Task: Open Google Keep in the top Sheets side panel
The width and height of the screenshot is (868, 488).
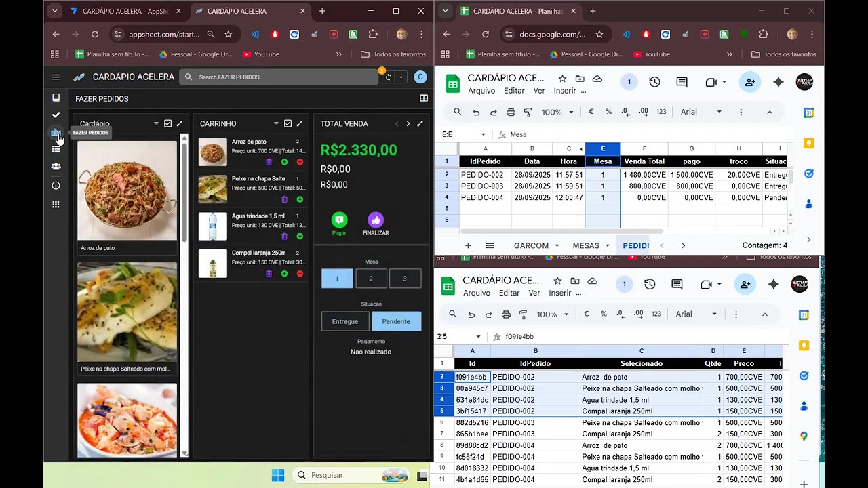Action: click(x=808, y=143)
